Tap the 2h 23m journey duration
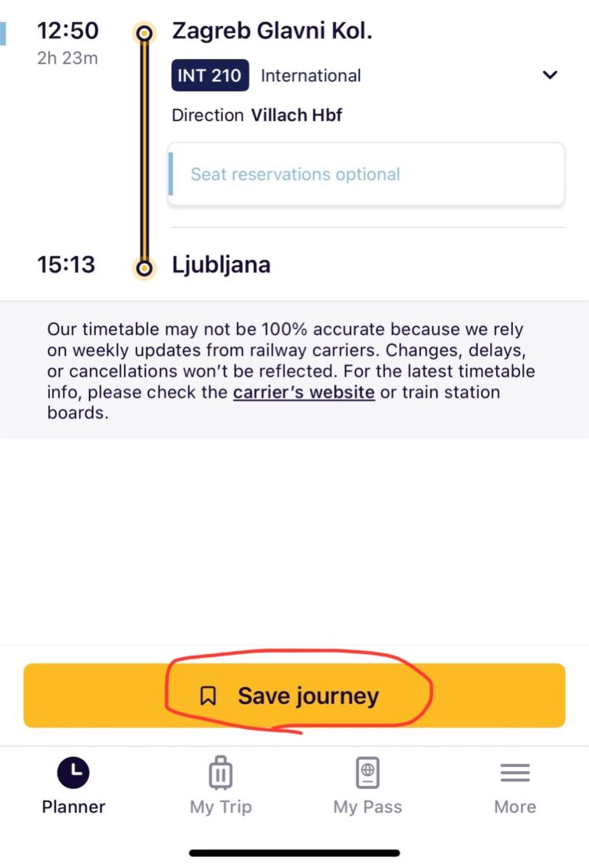Image resolution: width=589 pixels, height=868 pixels. tap(67, 58)
